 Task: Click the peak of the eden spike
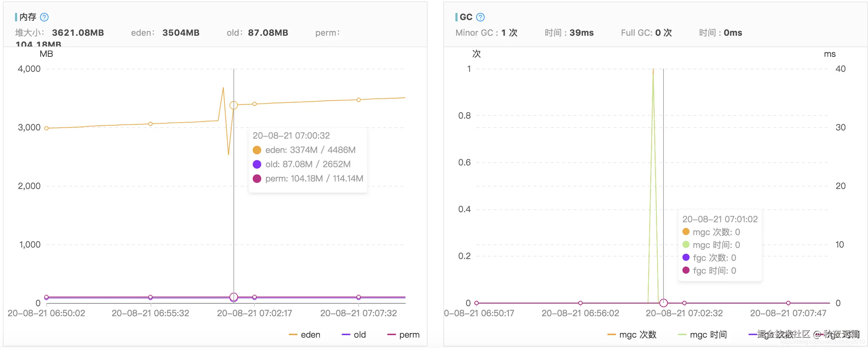pyautogui.click(x=223, y=88)
